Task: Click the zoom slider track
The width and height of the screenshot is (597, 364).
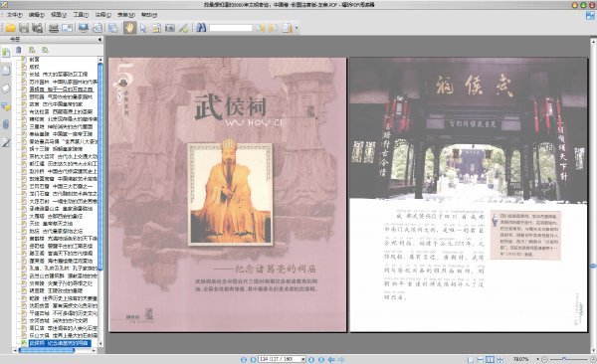Action: [569, 359]
